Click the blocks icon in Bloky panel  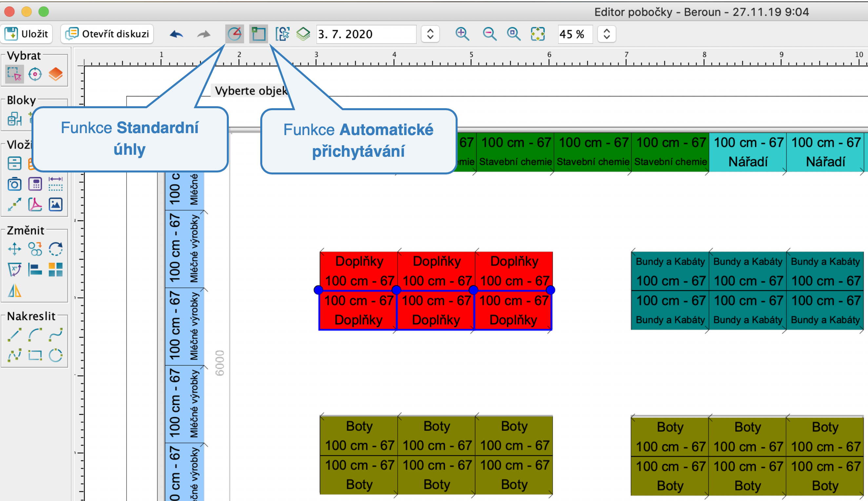click(14, 119)
